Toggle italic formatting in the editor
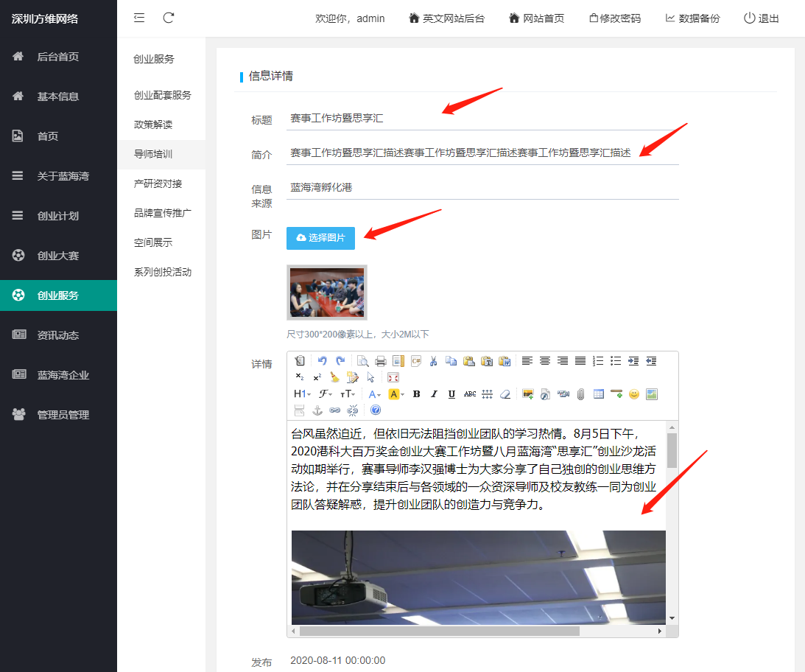Image resolution: width=805 pixels, height=672 pixels. (x=434, y=394)
